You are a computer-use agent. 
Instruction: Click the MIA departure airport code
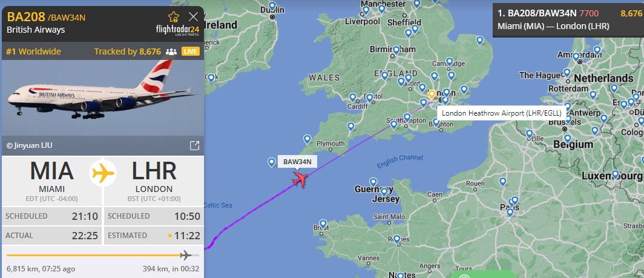[x=52, y=171]
